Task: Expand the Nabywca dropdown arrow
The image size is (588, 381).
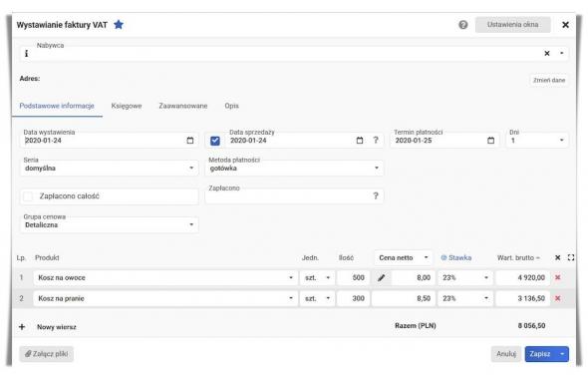Action: pos(562,53)
